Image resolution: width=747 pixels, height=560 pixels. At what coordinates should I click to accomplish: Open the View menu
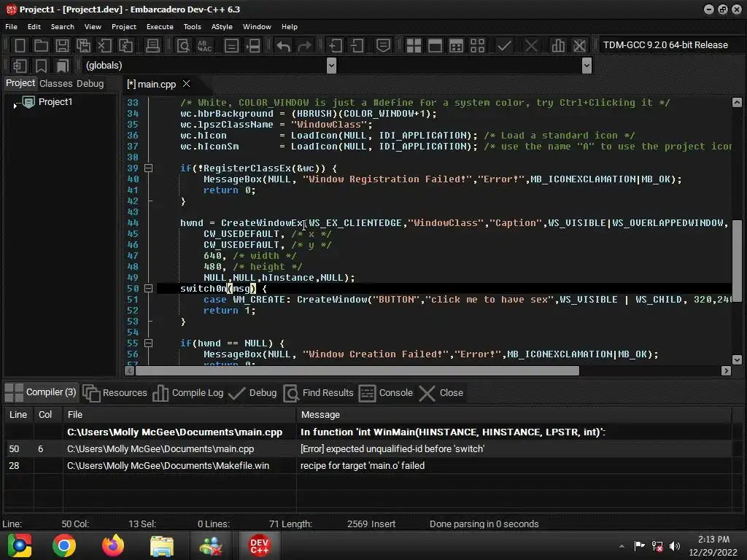(x=93, y=27)
